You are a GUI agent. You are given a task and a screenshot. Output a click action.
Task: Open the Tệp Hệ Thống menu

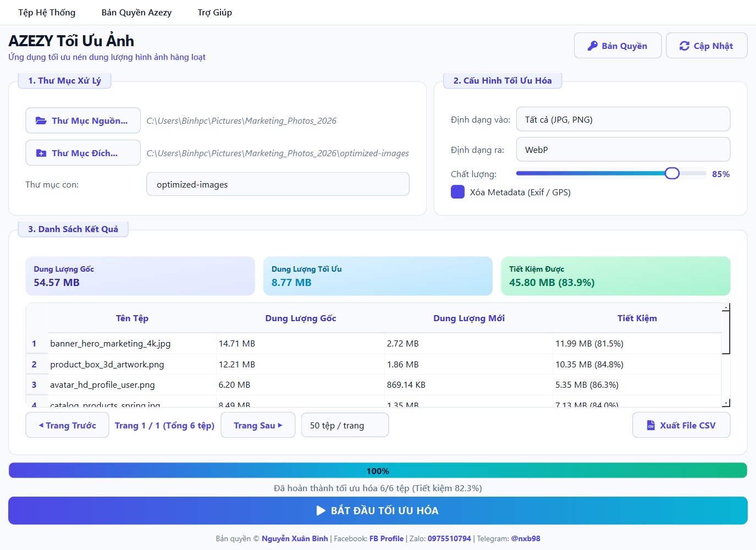[47, 12]
